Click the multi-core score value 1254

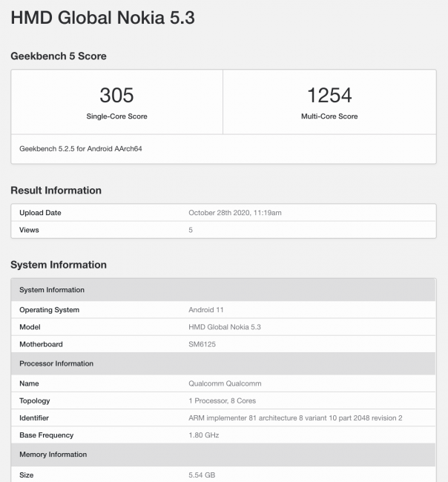coord(329,95)
